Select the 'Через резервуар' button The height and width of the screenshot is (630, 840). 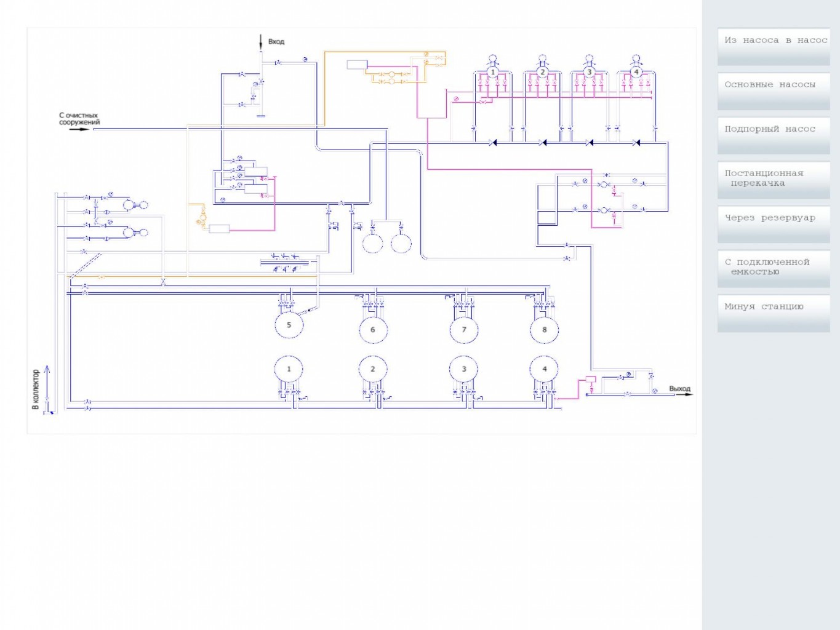[774, 225]
